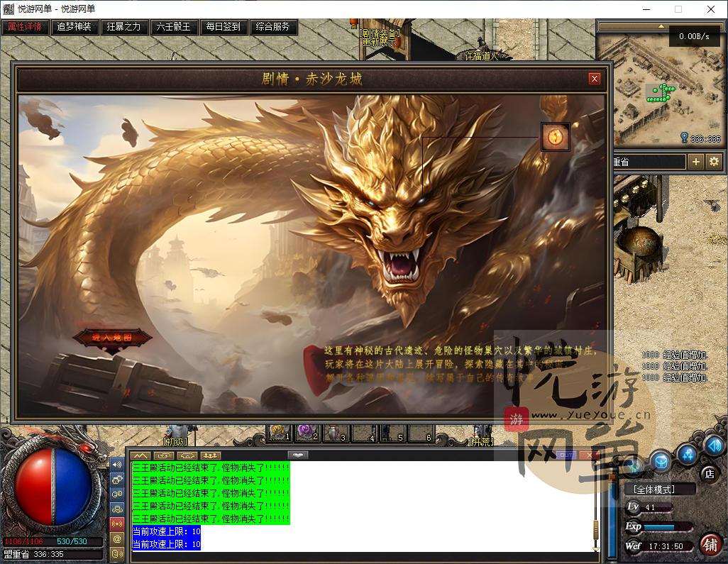Screen dimensions: 728x564
Task: Open the 店 shop round button
Action: [710, 474]
